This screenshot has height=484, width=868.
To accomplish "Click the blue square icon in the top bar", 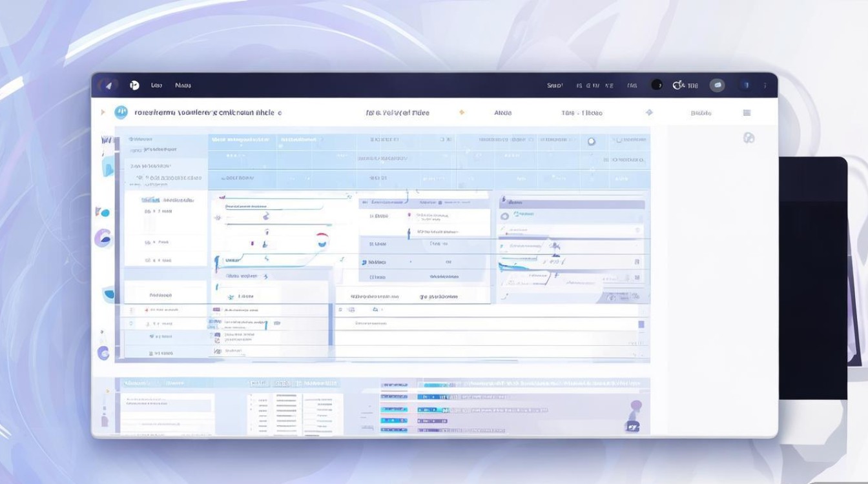I will tap(746, 85).
